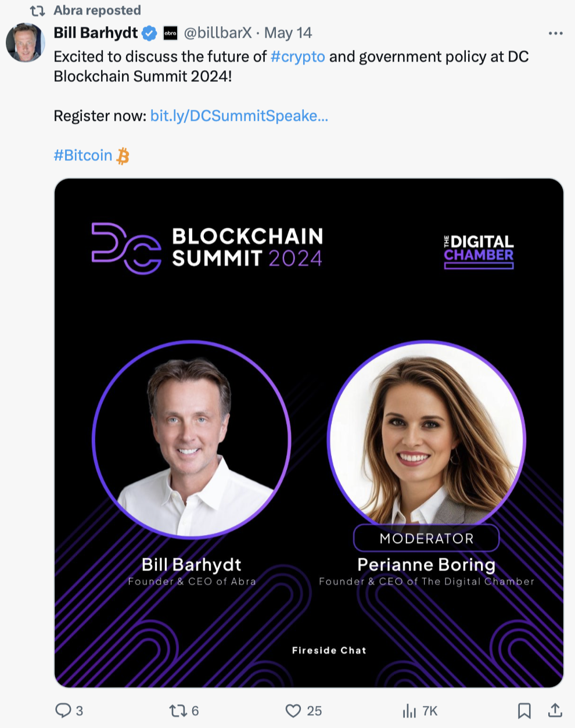Open Bill Barhydt's profile avatar
This screenshot has width=575, height=728.
pos(25,42)
